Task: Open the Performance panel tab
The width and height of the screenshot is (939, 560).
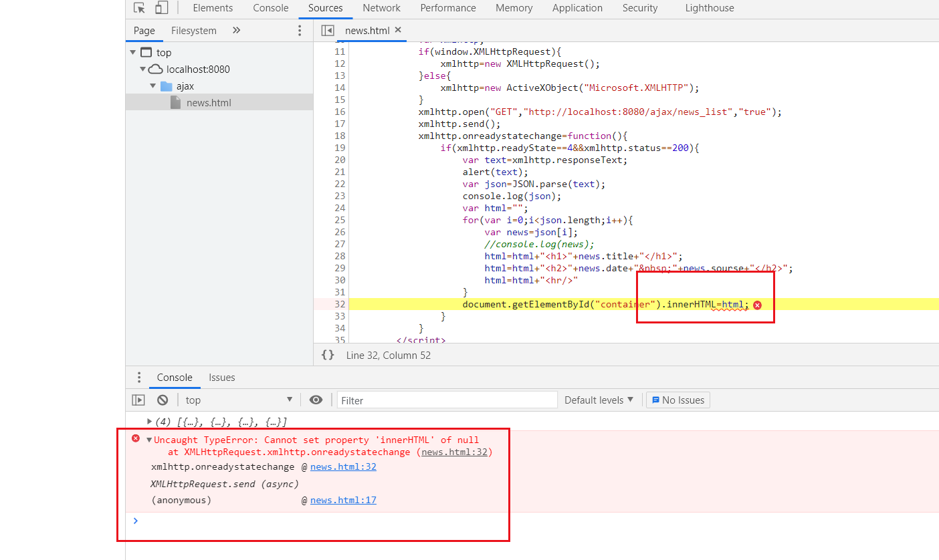Action: click(x=448, y=8)
